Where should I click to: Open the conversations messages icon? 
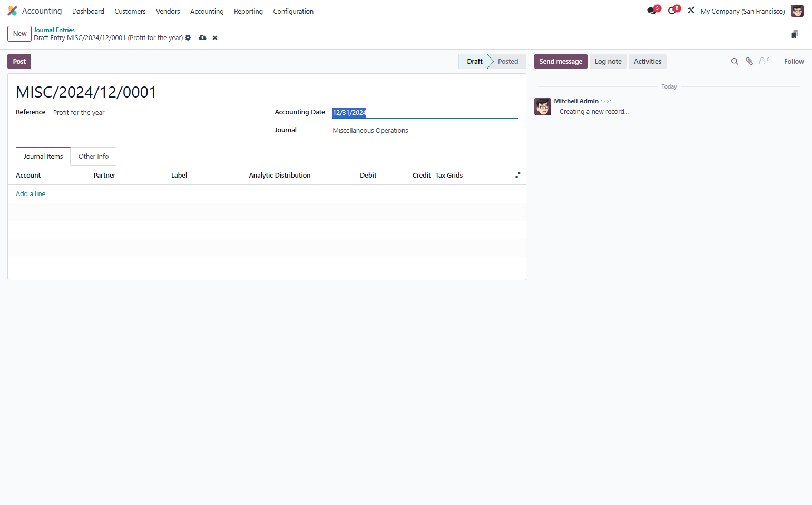tap(652, 11)
